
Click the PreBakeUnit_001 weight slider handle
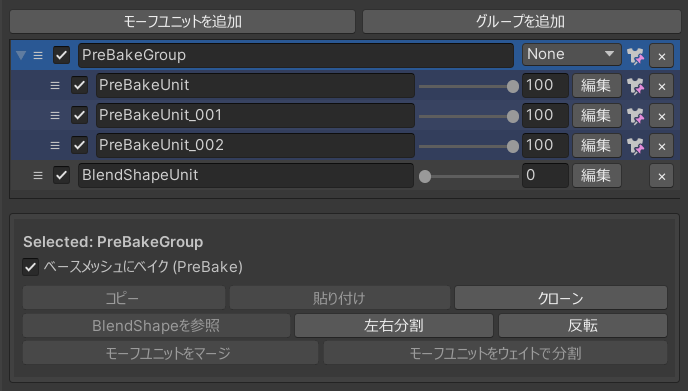(x=512, y=116)
